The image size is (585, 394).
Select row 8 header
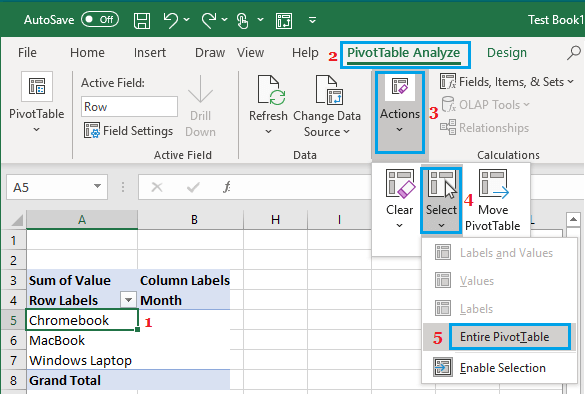click(13, 380)
